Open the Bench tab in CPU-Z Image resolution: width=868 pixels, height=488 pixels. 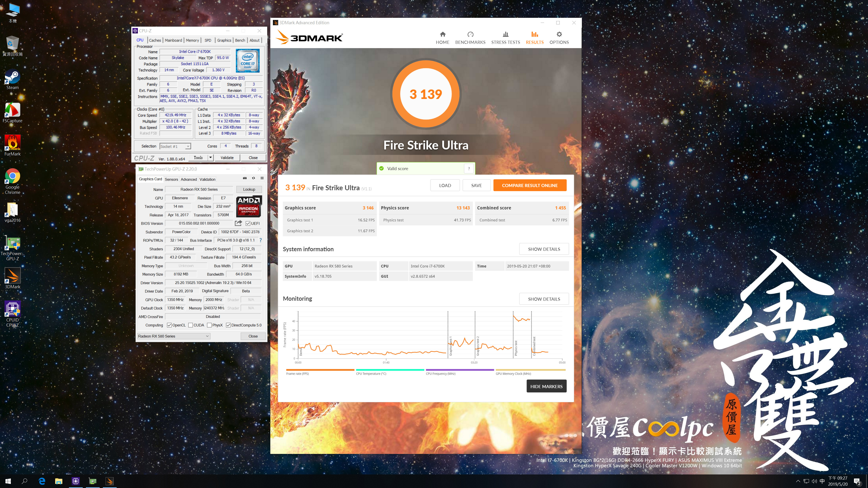click(x=240, y=40)
